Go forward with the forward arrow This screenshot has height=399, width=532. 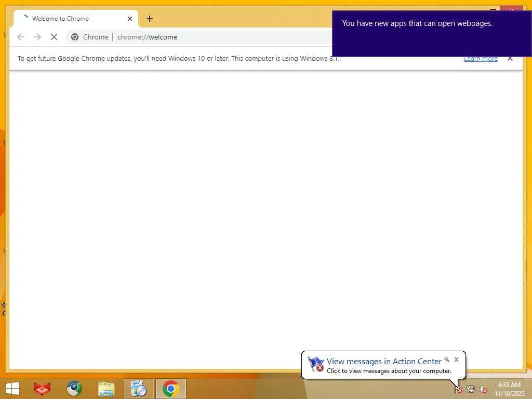click(37, 37)
